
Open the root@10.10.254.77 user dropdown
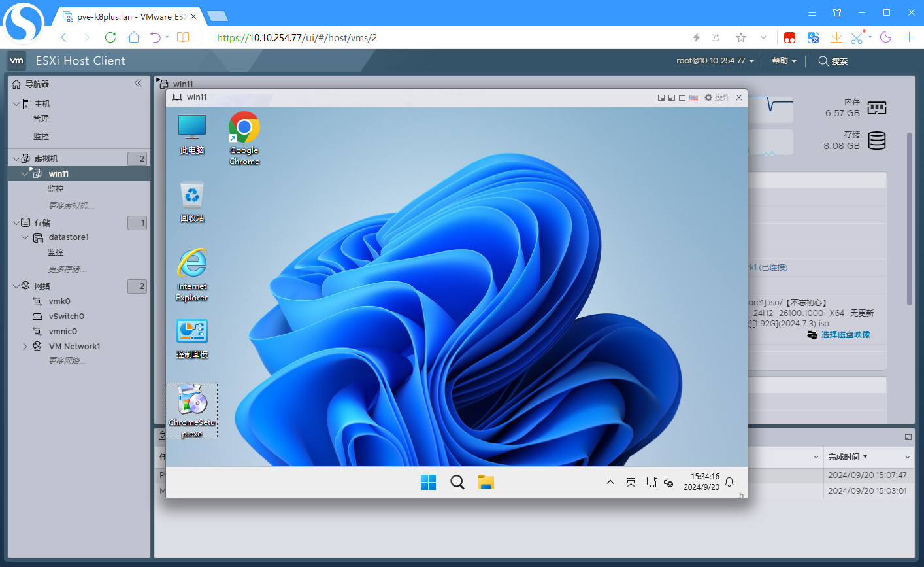pos(715,61)
